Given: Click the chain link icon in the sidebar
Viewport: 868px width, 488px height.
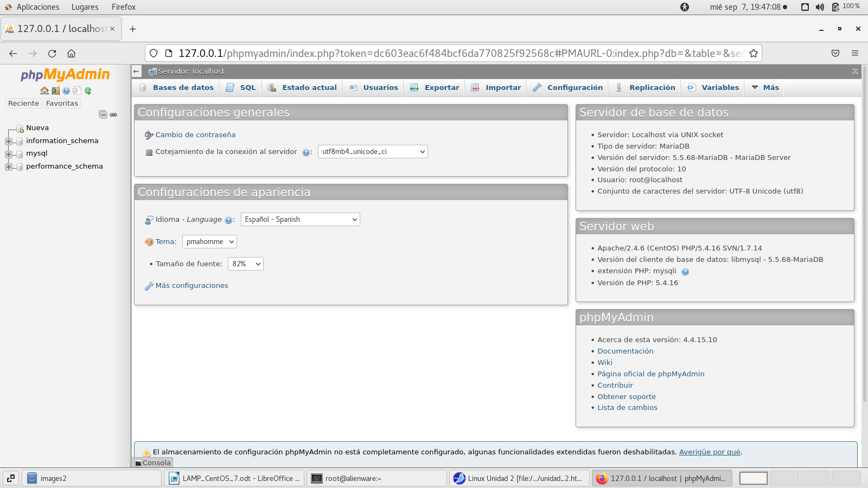Looking at the screenshot, I should (x=113, y=114).
